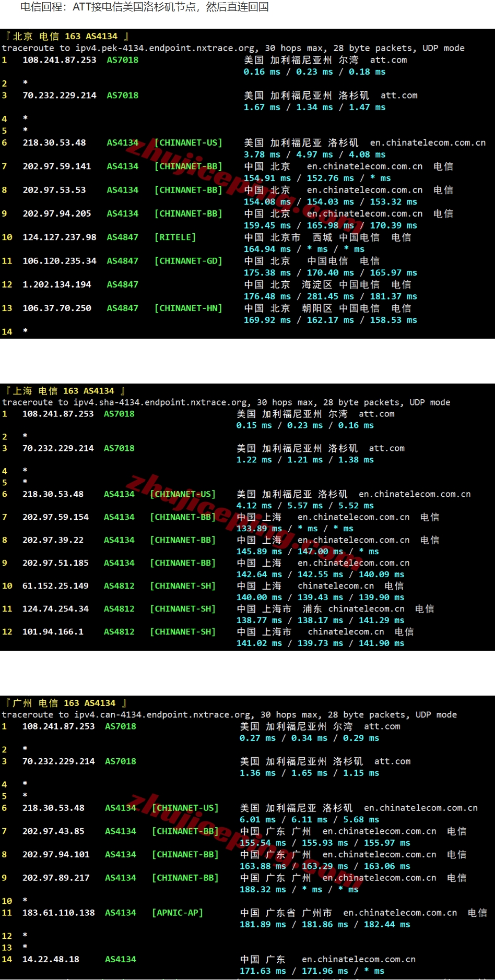Click the 海淀区 location text
This screenshot has width=495, height=980.
[317, 284]
